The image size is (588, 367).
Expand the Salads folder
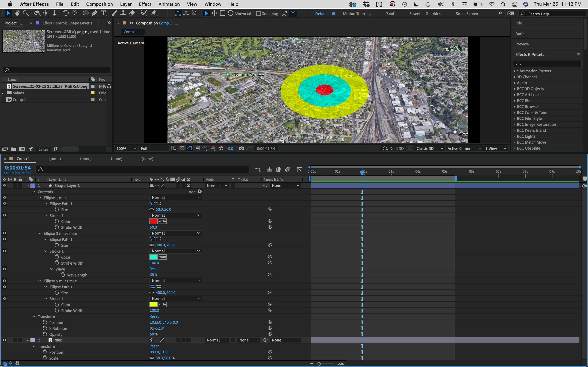3,93
